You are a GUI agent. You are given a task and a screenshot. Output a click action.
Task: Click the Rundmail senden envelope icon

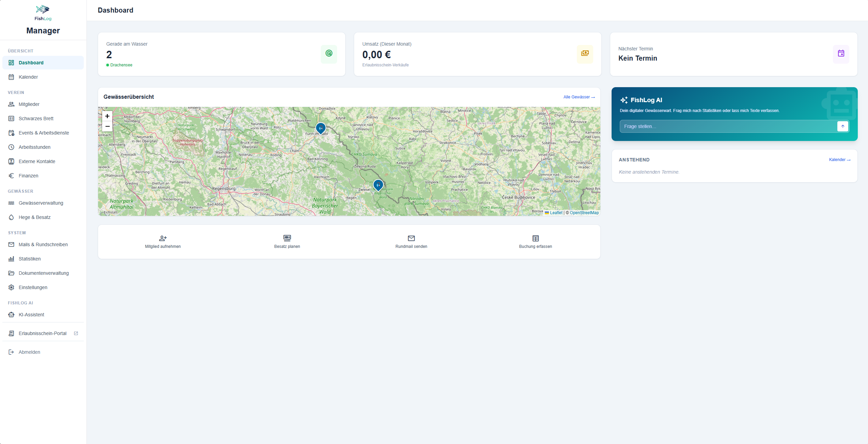411,238
